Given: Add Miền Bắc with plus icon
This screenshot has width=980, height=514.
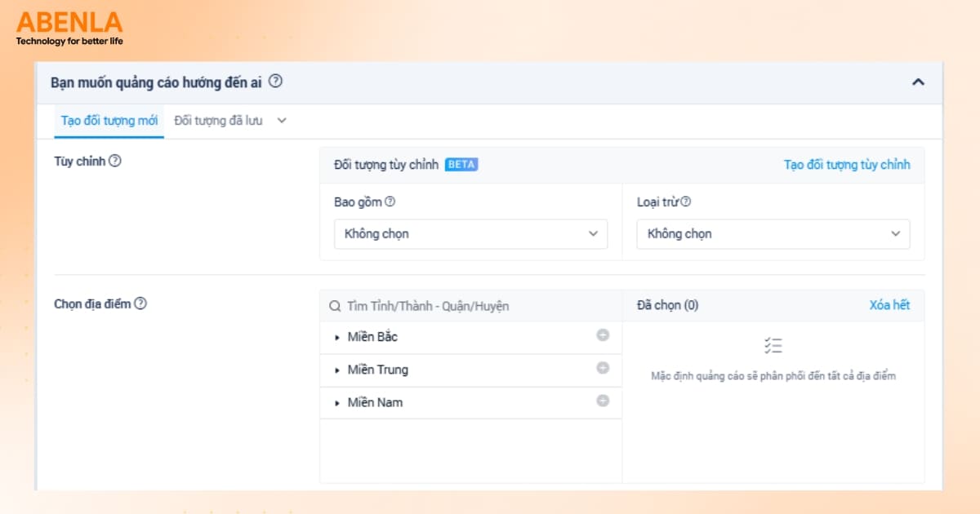Looking at the screenshot, I should pyautogui.click(x=603, y=335).
